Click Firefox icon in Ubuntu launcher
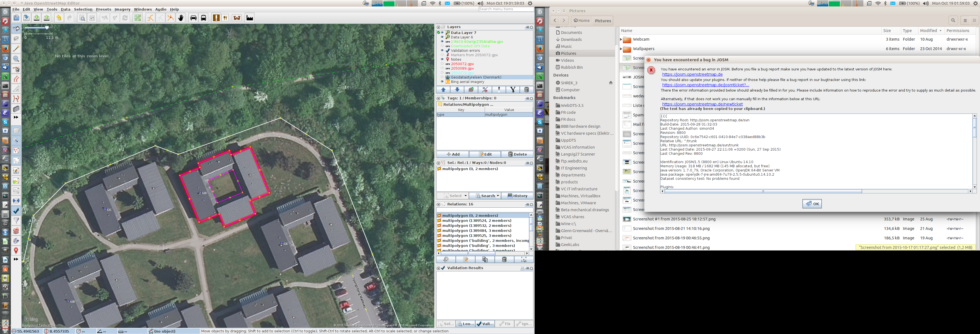980x334 pixels. click(x=5, y=49)
